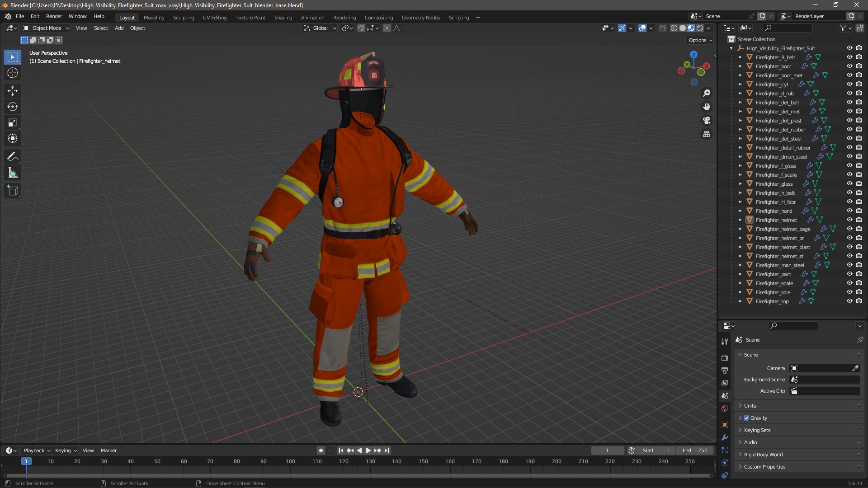
Task: Toggle auto keying record button
Action: [x=321, y=450]
